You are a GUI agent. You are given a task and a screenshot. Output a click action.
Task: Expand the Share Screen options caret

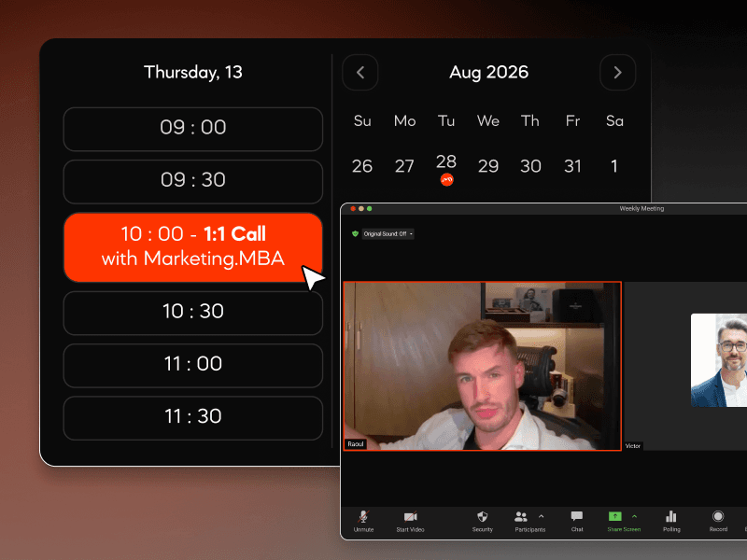click(635, 516)
